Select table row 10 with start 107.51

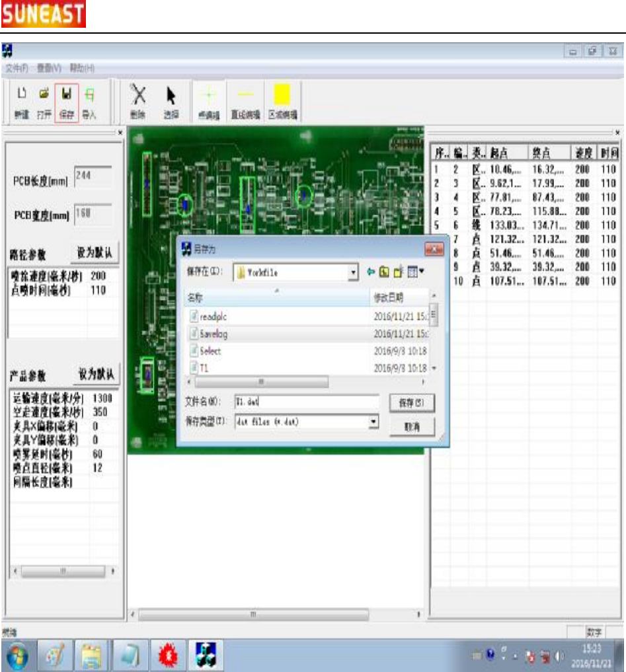(x=534, y=281)
